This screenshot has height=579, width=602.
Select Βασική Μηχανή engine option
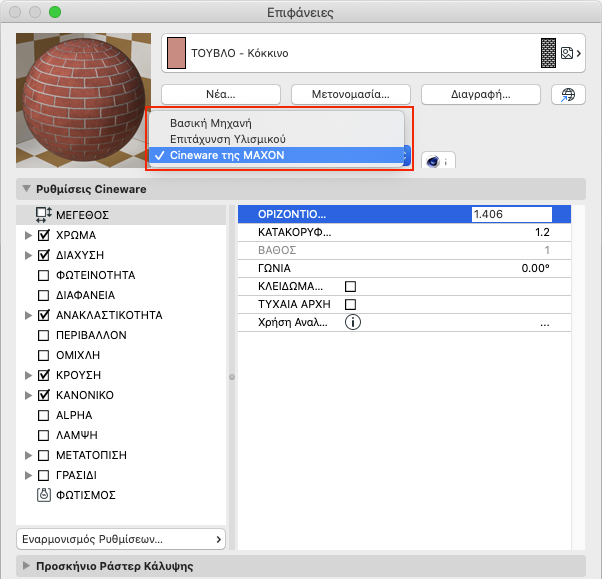pos(276,123)
